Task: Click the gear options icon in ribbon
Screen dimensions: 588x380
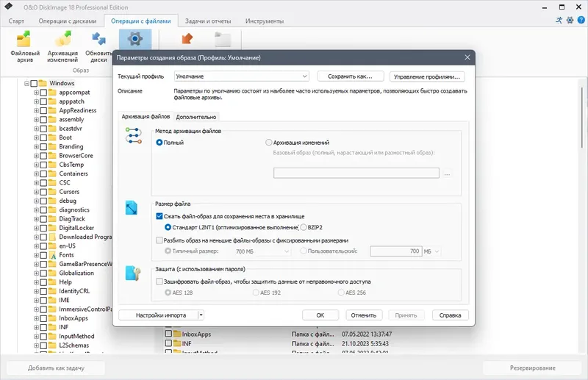Action: coord(135,39)
